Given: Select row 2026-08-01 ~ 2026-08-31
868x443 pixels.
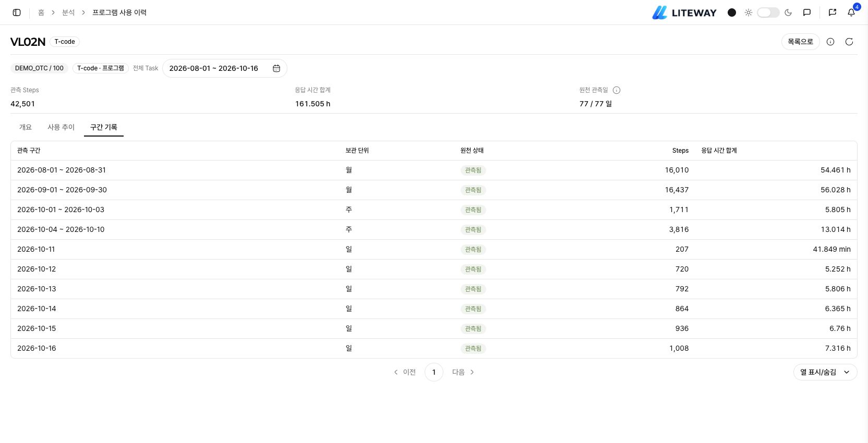Looking at the screenshot, I should [434, 170].
